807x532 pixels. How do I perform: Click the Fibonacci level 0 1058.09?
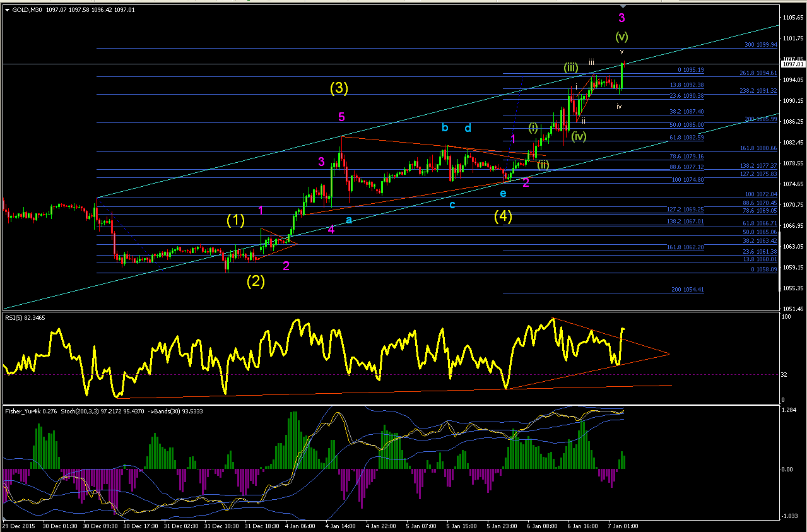click(763, 269)
